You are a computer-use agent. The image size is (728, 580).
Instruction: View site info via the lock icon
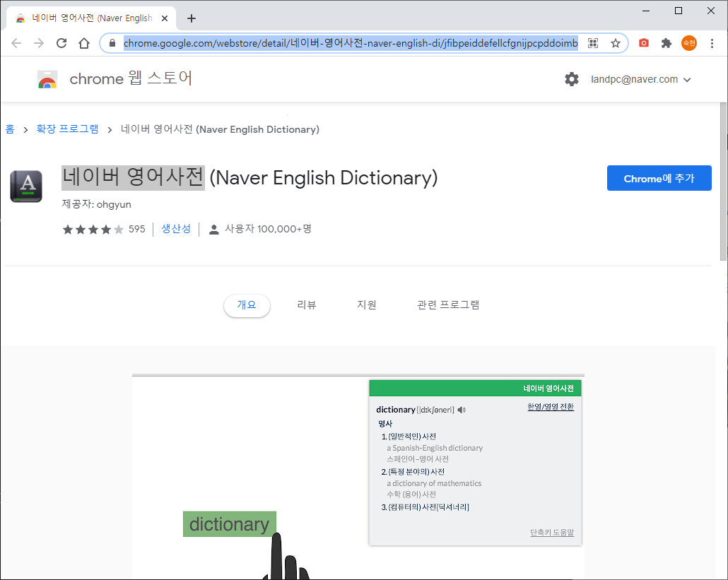(112, 43)
